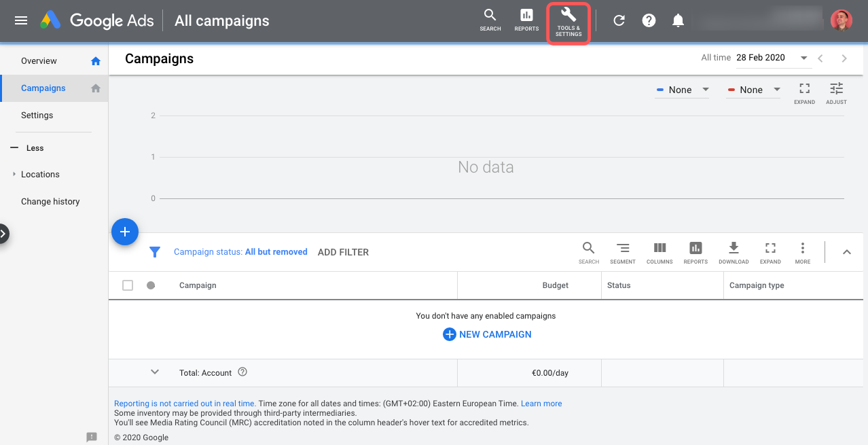Open the side panel arrow handle
This screenshot has width=868, height=445.
point(3,234)
